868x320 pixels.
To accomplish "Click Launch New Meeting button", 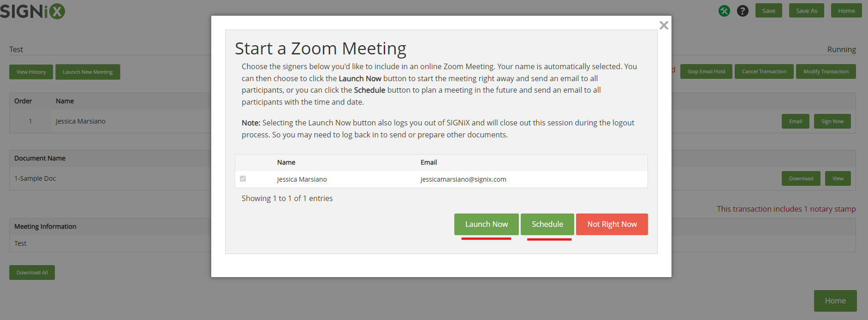I will (x=88, y=72).
